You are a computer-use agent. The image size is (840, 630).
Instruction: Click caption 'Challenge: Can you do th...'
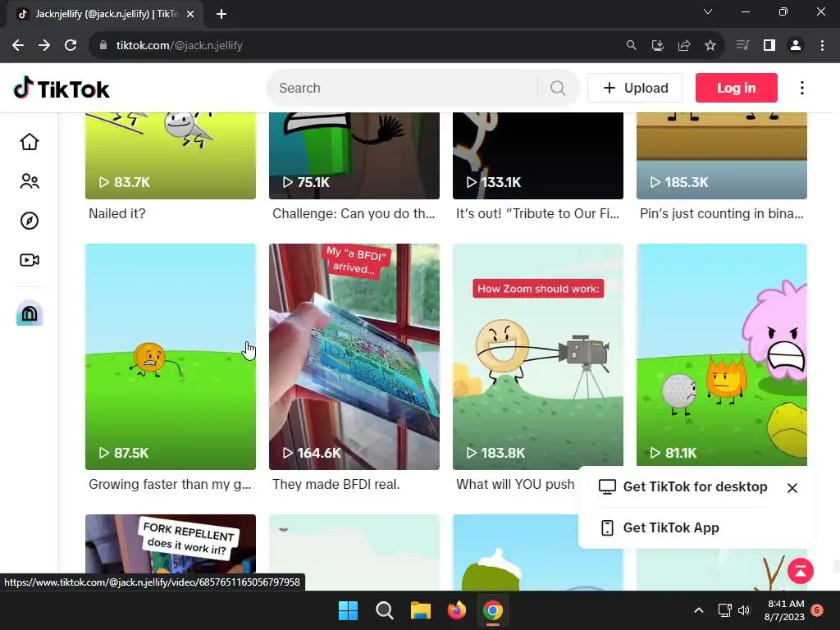(x=354, y=214)
